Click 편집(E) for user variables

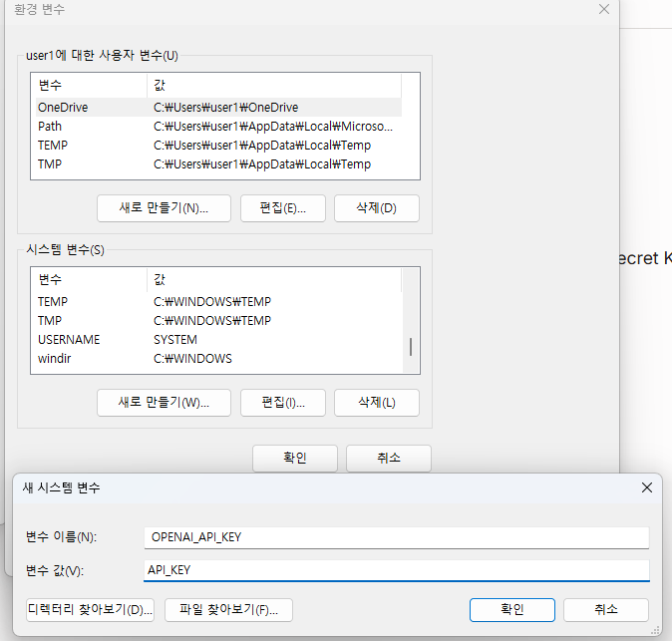point(282,208)
